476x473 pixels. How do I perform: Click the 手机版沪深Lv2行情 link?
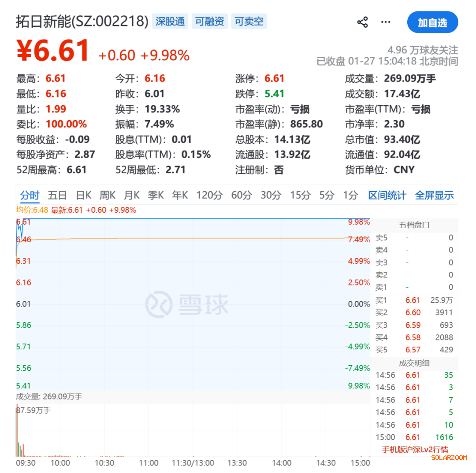[414, 450]
